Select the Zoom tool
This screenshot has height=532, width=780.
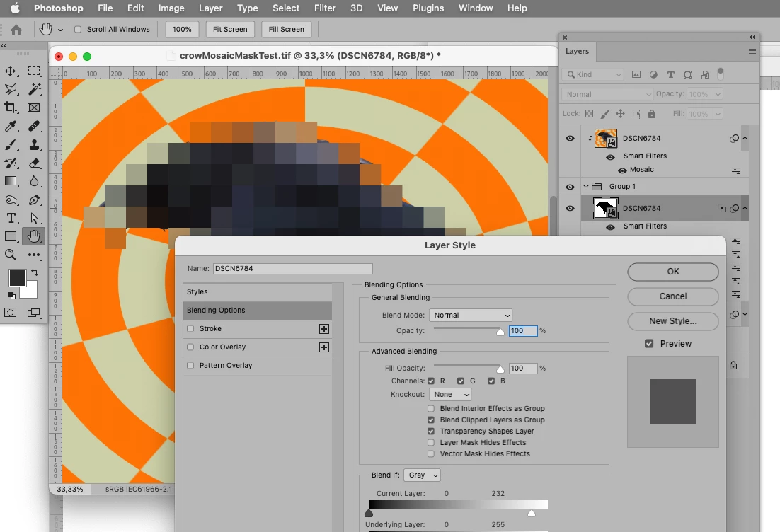click(x=11, y=255)
